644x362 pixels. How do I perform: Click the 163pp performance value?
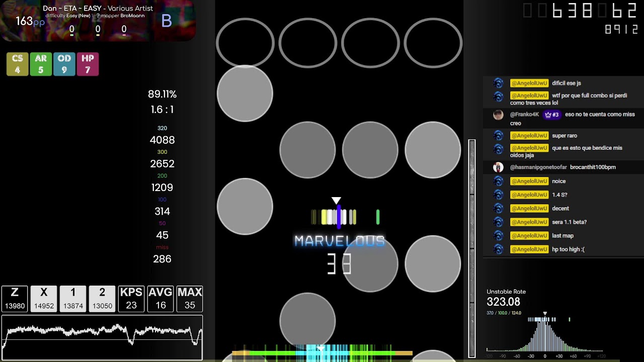click(30, 21)
